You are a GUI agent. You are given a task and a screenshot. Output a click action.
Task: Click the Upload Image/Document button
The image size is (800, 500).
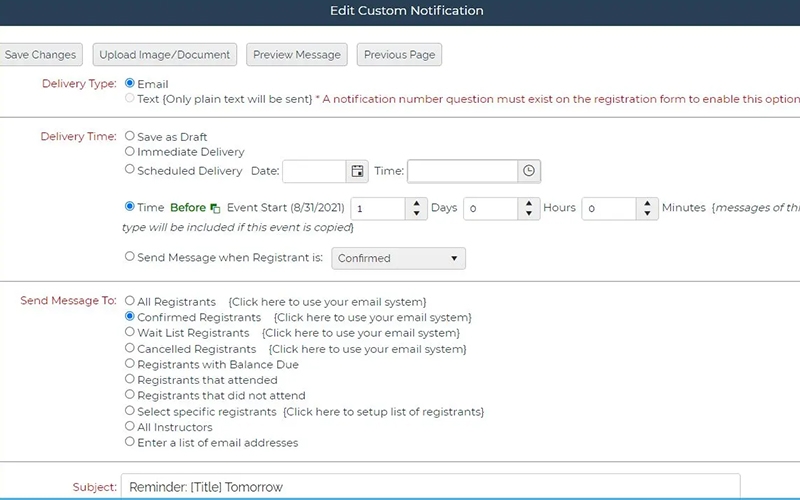(x=165, y=55)
